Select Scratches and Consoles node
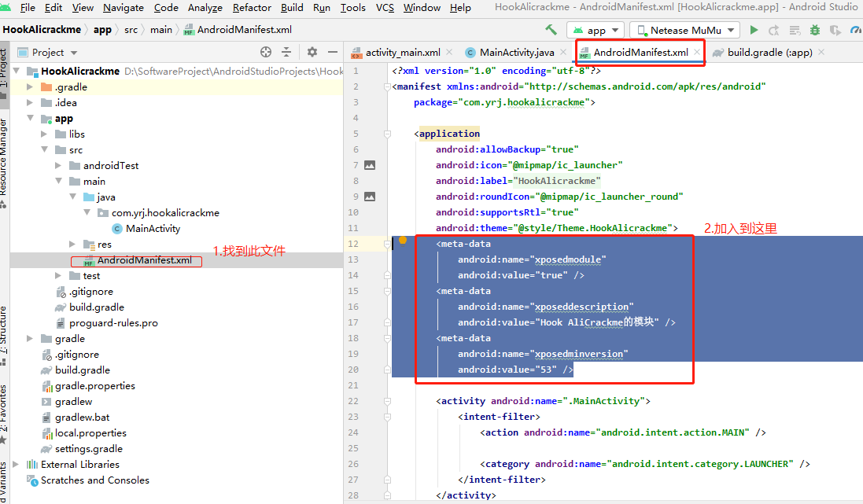This screenshot has width=863, height=504. 94,480
